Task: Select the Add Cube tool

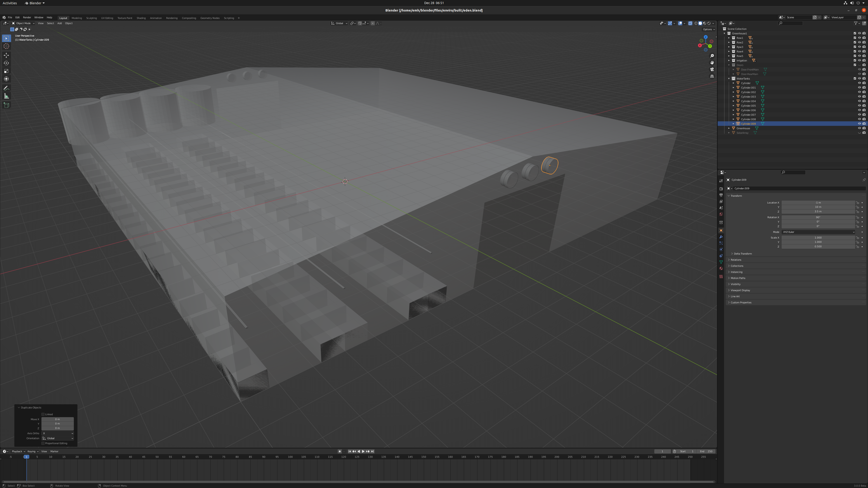Action: (6, 105)
